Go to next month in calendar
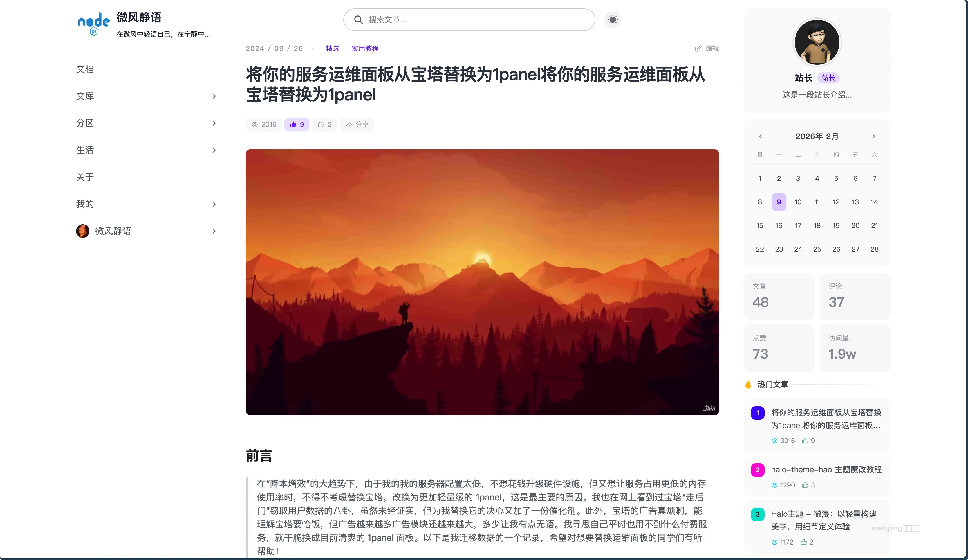Image resolution: width=968 pixels, height=560 pixels. (x=874, y=136)
